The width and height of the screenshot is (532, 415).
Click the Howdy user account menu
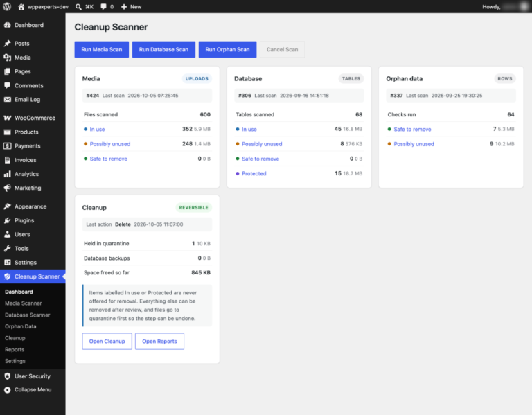click(505, 6)
